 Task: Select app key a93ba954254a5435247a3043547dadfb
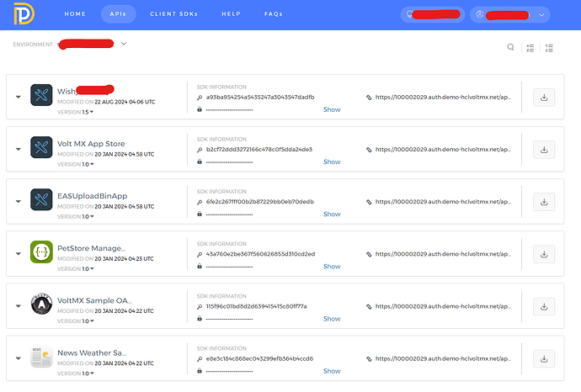tap(260, 97)
